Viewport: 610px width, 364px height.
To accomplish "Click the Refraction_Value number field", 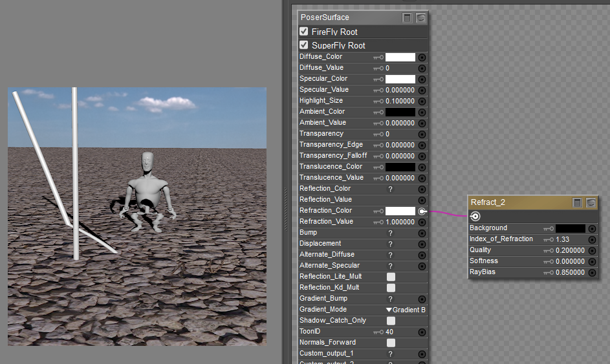I will 401,222.
